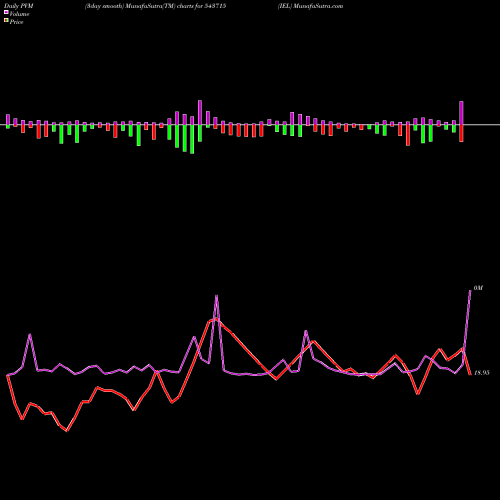Viewport: 500px width, 500px height.
Task: Click the 'Volume' legend label
Action: tap(19, 14)
